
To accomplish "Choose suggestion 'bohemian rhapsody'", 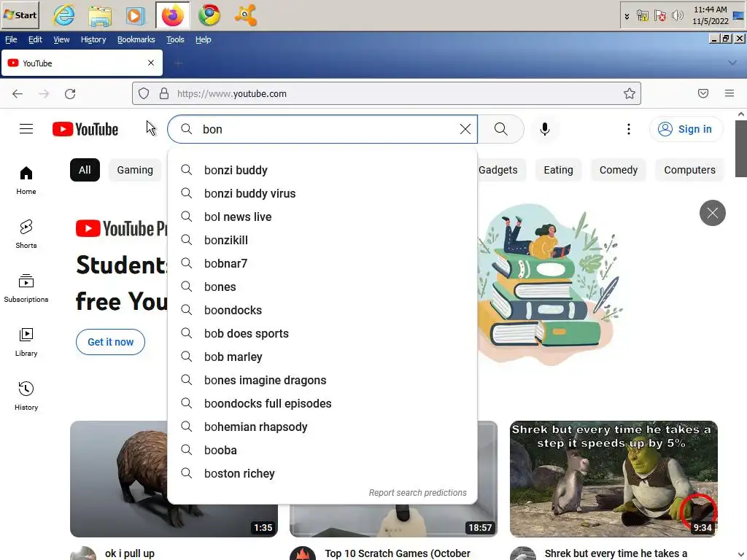I will (322, 427).
